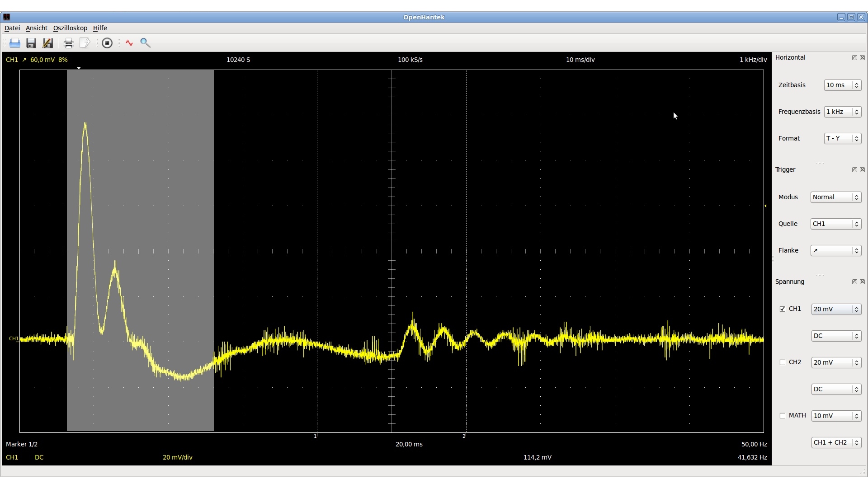The height and width of the screenshot is (488, 868).
Task: Open the trigger Modus dropdown
Action: pos(835,197)
